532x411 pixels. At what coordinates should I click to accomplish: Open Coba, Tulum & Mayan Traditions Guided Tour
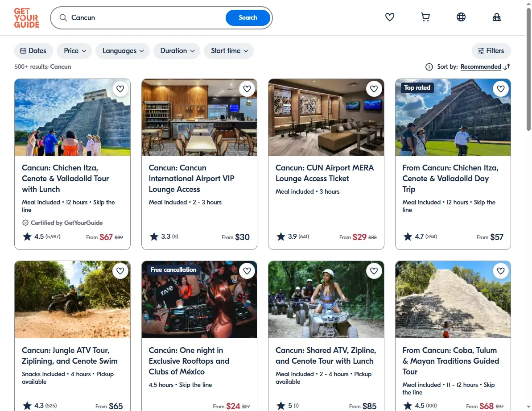coord(450,361)
